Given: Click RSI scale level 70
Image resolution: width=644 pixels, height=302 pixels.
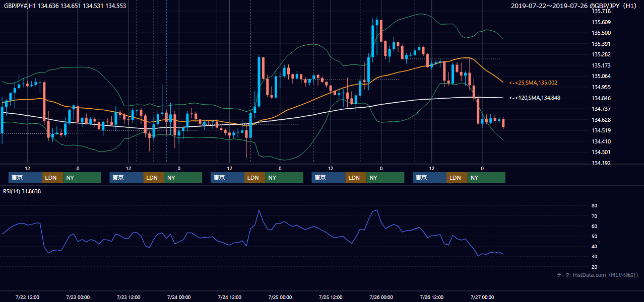Looking at the screenshot, I should coord(595,216).
